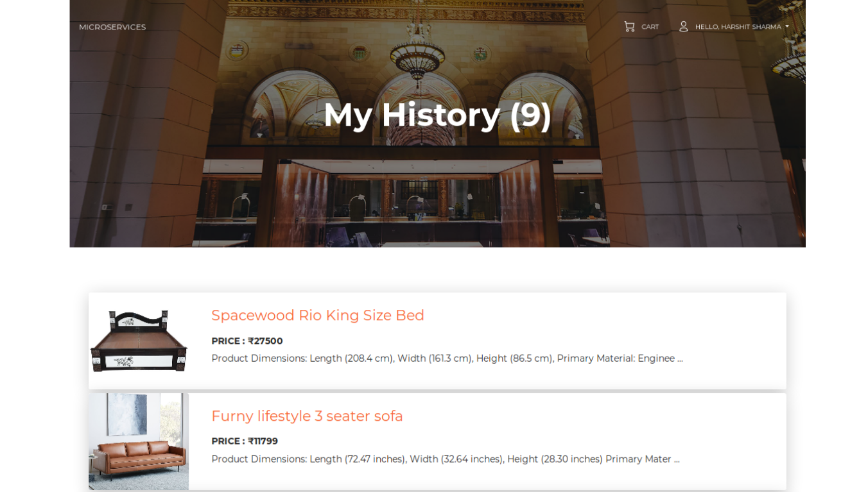The height and width of the screenshot is (492, 868).
Task: Click the price ₹27500 label
Action: [x=247, y=341]
